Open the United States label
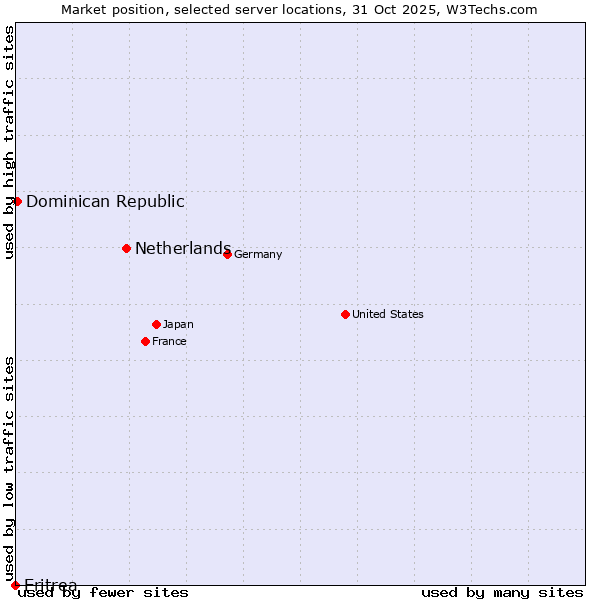The height and width of the screenshot is (600, 600). (x=387, y=314)
